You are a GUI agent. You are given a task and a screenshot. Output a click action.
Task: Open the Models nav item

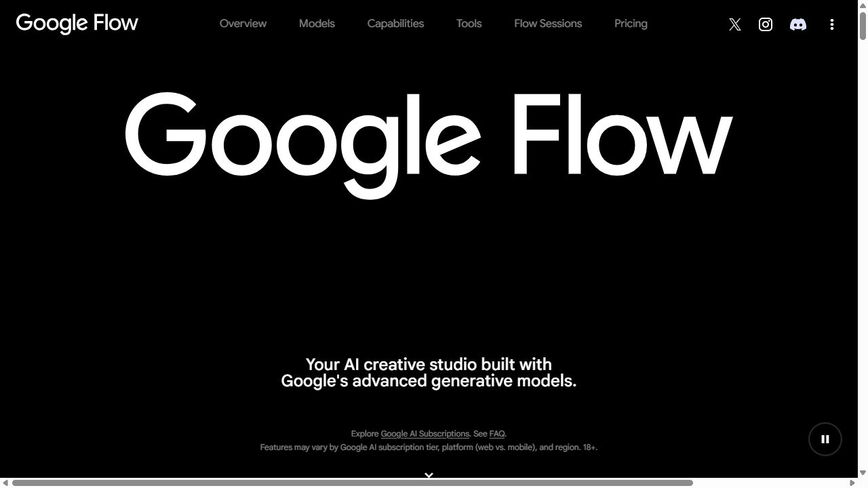pyautogui.click(x=317, y=24)
